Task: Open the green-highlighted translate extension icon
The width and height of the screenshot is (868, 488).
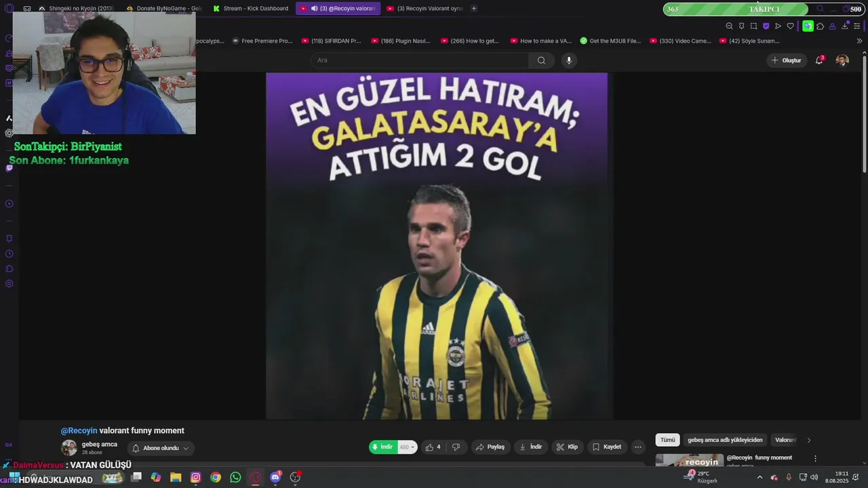Action: tap(808, 26)
